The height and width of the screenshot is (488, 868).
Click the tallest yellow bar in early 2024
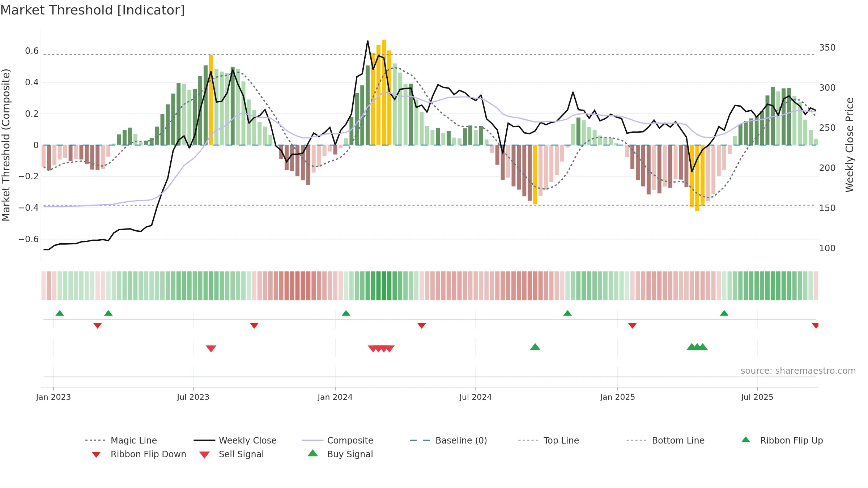tap(384, 93)
